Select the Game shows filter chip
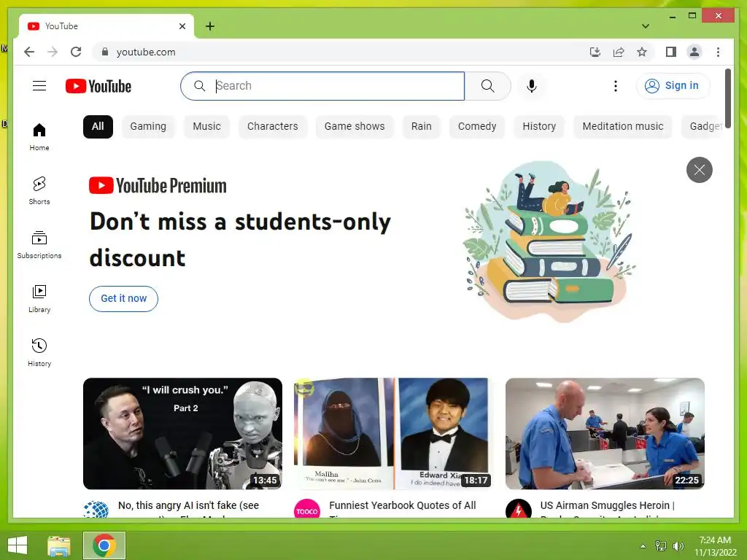This screenshot has width=747, height=560. click(355, 127)
